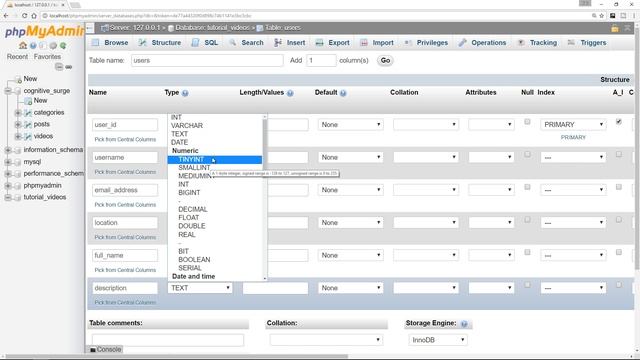
Task: Open the Favorites tables list
Action: (47, 57)
